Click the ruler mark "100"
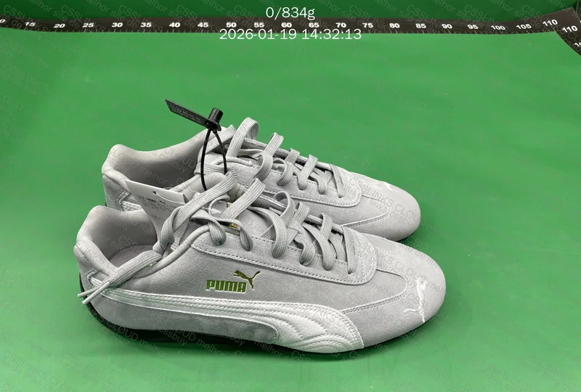This screenshot has width=581, height=392. tap(497, 28)
